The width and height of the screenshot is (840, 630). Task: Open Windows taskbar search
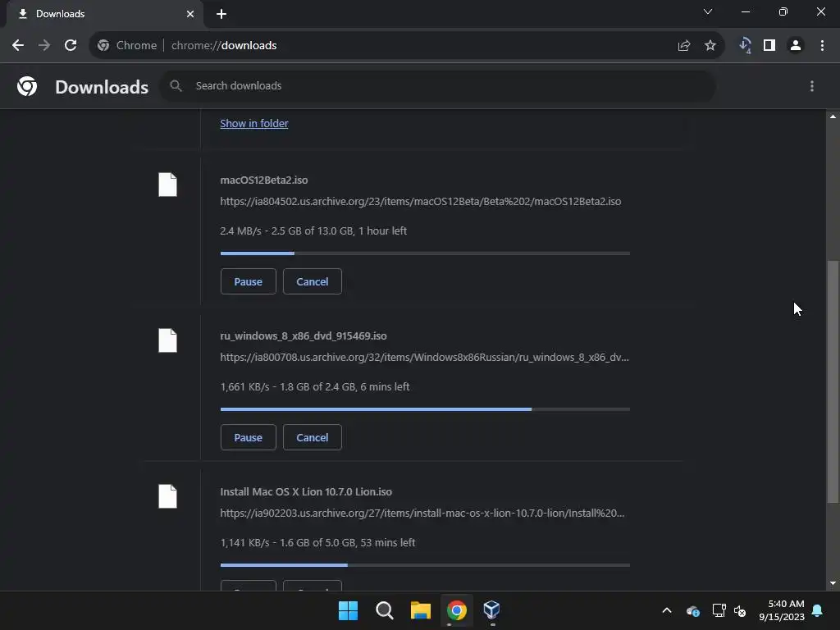tap(385, 610)
